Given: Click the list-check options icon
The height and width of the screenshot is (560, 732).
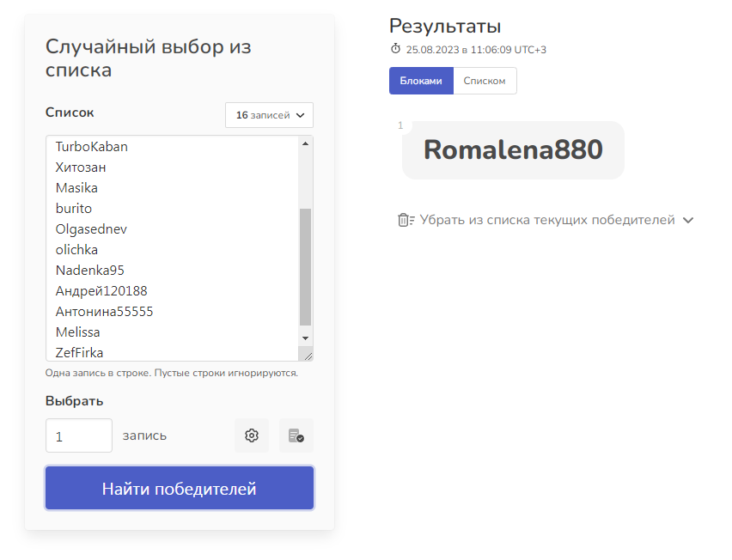Looking at the screenshot, I should [x=296, y=435].
